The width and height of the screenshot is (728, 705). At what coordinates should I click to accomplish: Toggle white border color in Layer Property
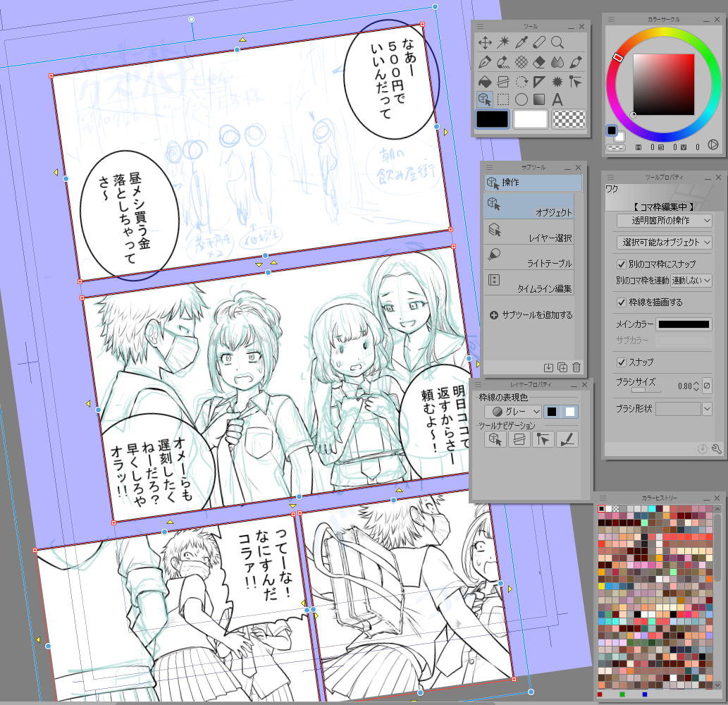[569, 412]
